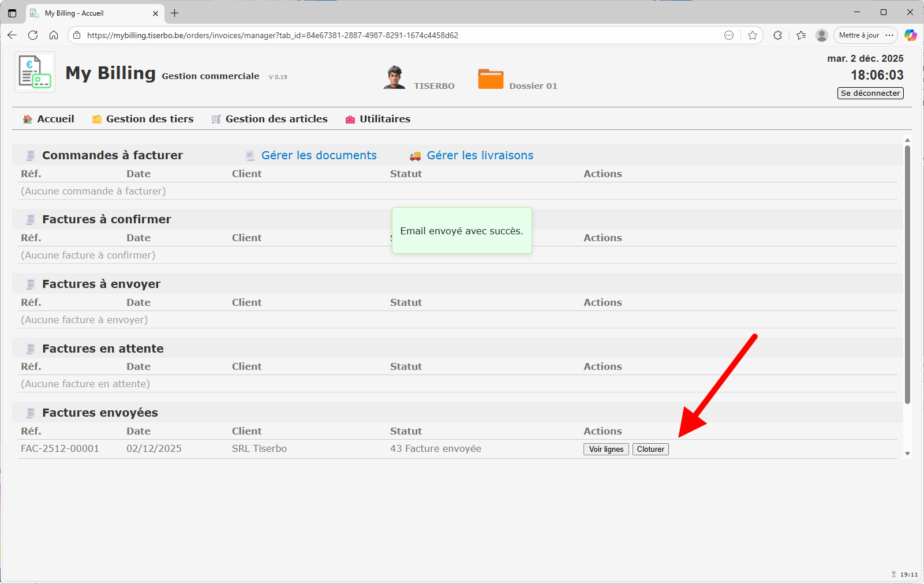Click the browser refresh icon

click(x=33, y=35)
